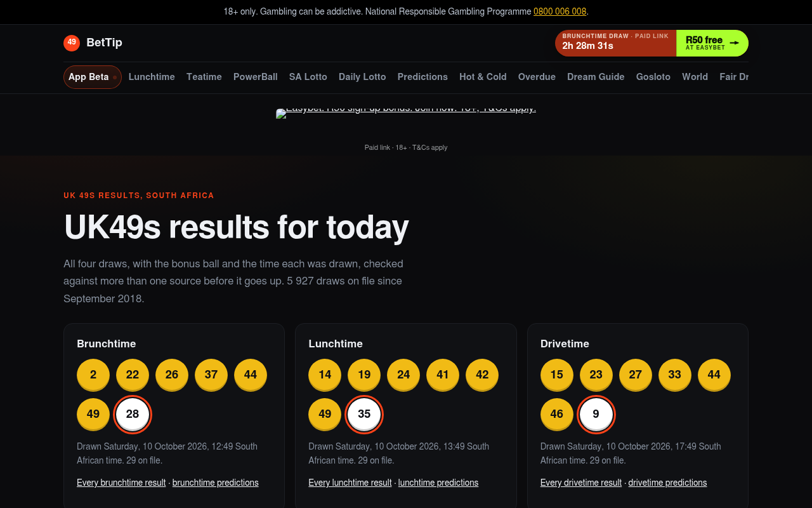Viewport: 812px width, 508px height.
Task: Click the Brunchtime card title
Action: [107, 344]
